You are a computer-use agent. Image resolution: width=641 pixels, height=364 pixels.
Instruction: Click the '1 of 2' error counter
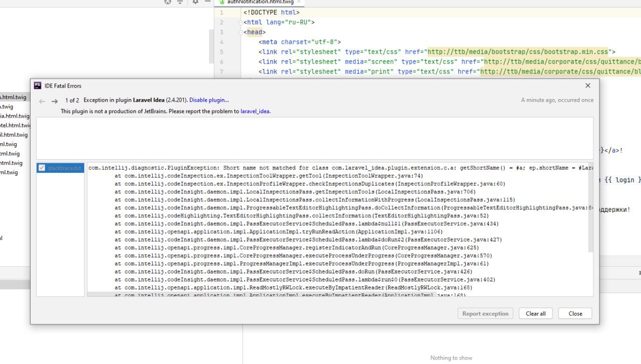[x=72, y=100]
